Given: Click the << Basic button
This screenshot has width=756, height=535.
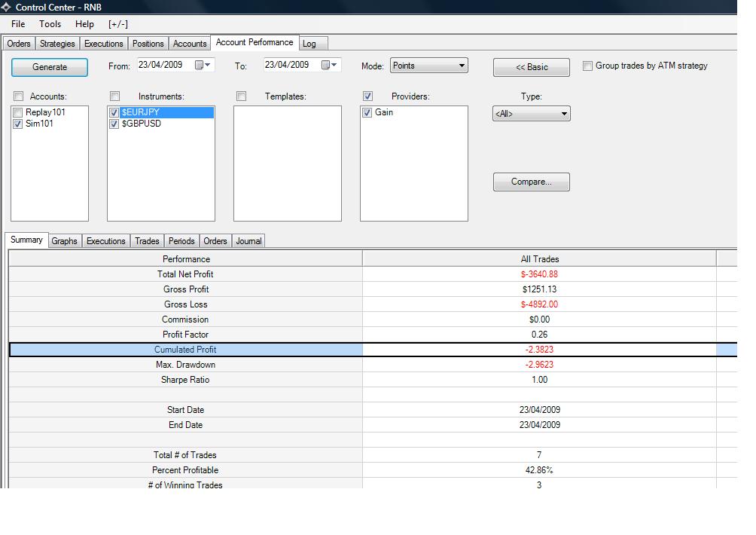Looking at the screenshot, I should coord(532,67).
